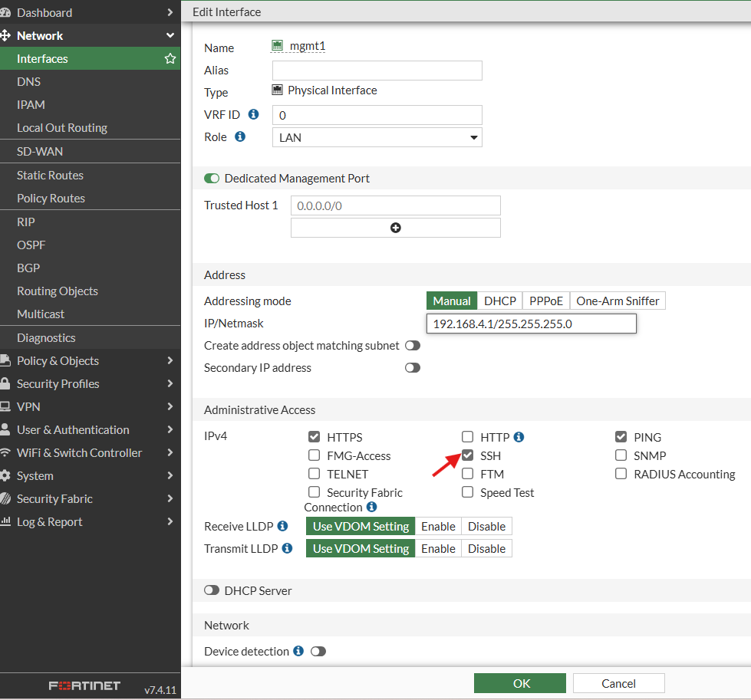Collapse the Network menu chevron
This screenshot has height=700, width=751.
pyautogui.click(x=170, y=35)
